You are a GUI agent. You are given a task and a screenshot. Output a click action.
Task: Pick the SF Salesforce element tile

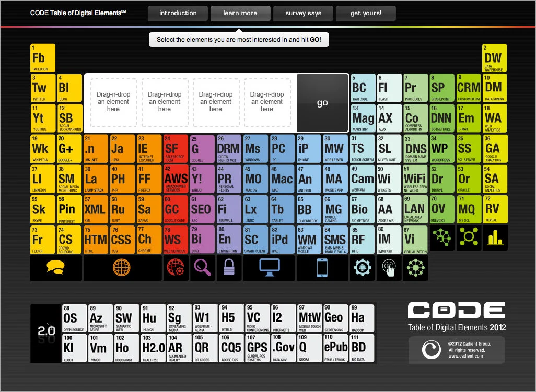tap(176, 149)
